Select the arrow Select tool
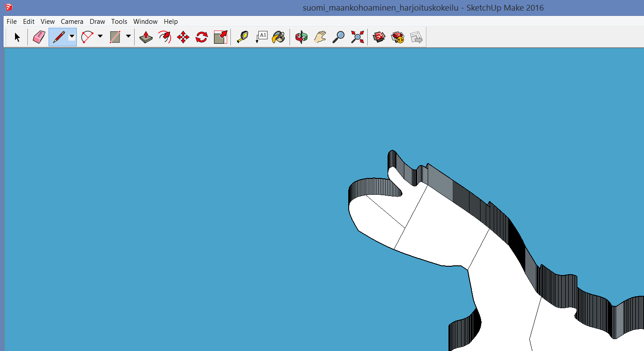The height and width of the screenshot is (351, 644). [x=17, y=37]
